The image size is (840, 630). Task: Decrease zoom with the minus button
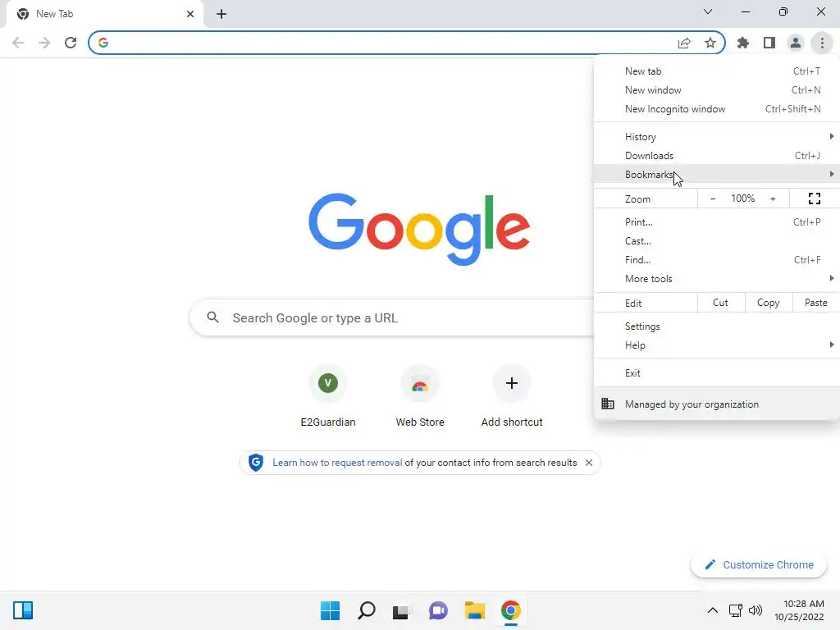713,199
